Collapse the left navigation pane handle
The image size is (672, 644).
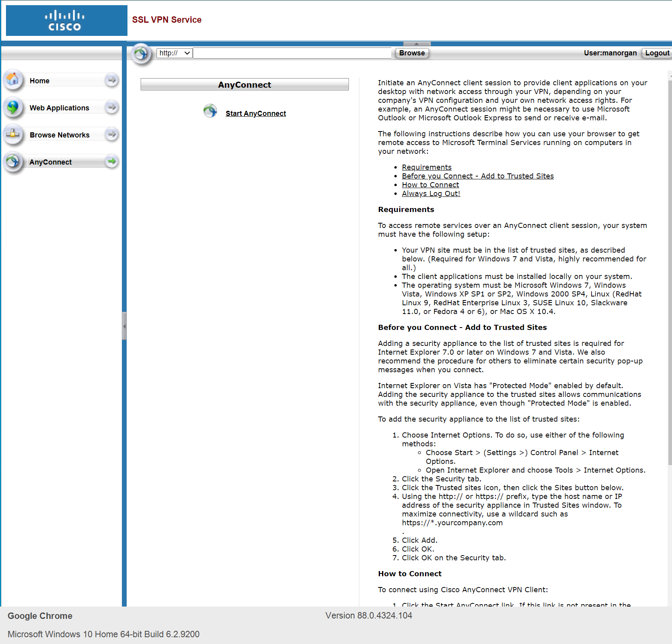[124, 326]
